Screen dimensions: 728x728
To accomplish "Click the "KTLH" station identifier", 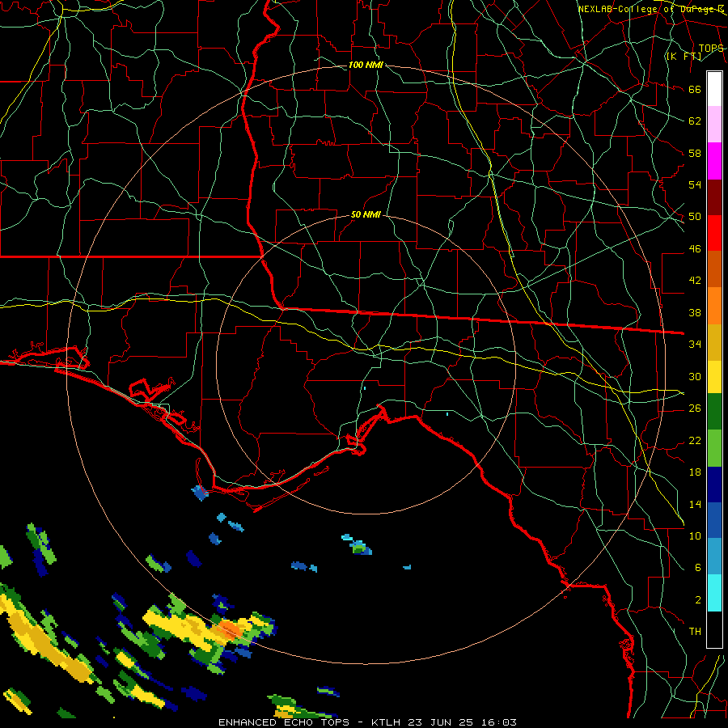I will point(387,722).
